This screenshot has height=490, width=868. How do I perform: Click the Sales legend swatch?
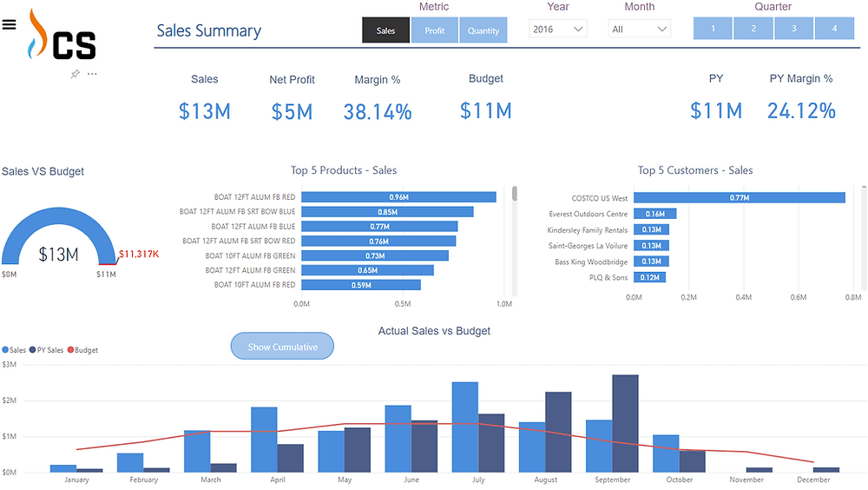(x=5, y=350)
